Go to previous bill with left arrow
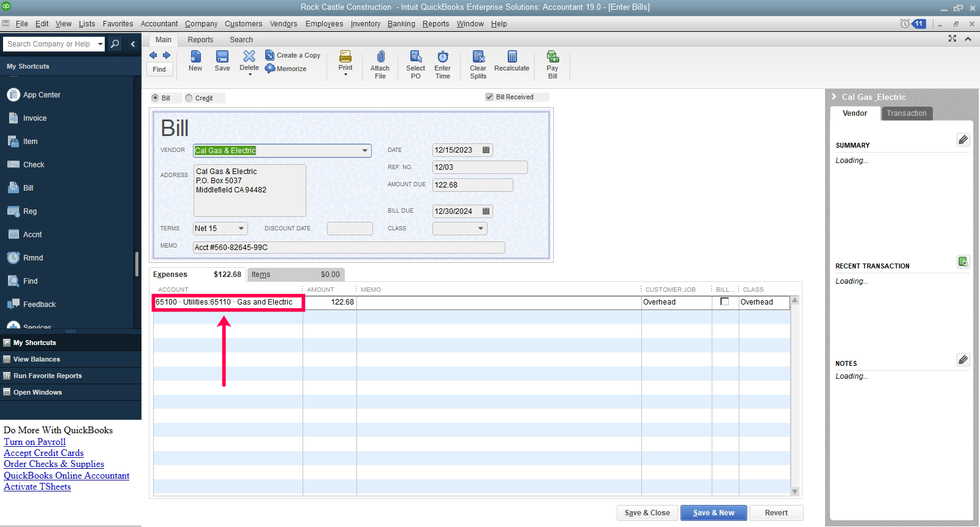 [x=153, y=55]
